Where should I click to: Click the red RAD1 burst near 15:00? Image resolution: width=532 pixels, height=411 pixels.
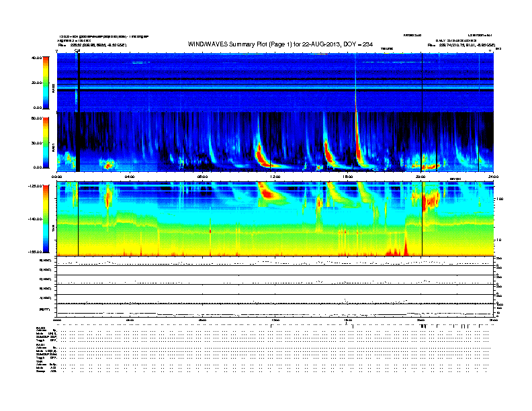(328, 154)
